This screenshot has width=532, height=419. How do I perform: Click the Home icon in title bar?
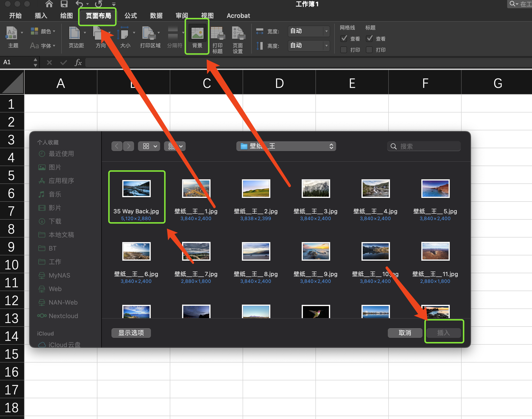point(49,4)
